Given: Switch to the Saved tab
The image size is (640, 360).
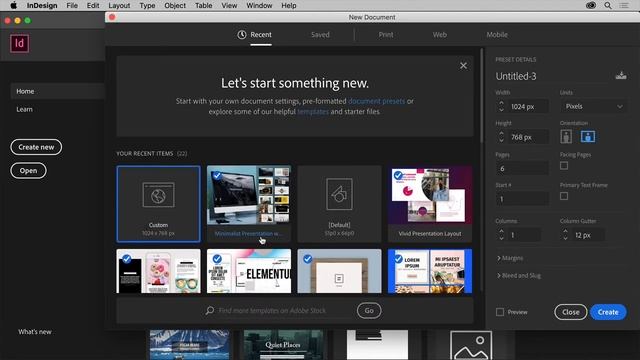Looking at the screenshot, I should (x=320, y=35).
